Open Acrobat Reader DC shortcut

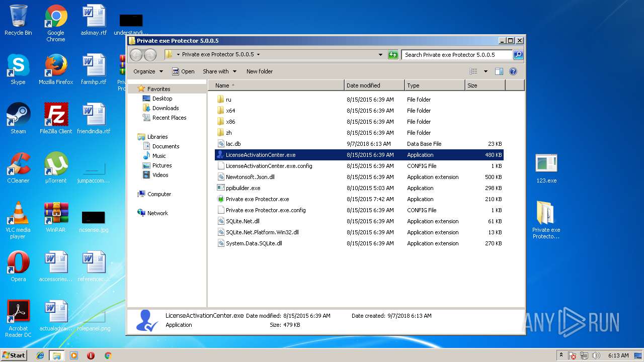coord(18,319)
